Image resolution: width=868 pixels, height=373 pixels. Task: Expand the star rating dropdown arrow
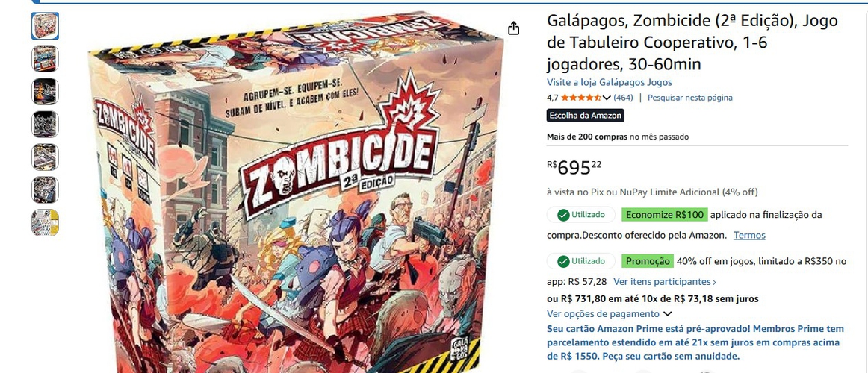click(606, 98)
